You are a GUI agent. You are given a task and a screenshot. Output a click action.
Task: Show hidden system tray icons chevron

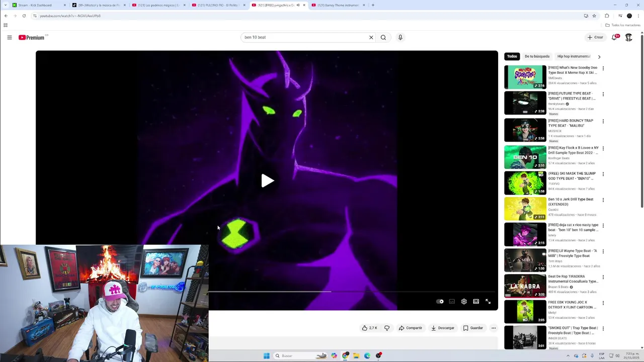(568, 356)
